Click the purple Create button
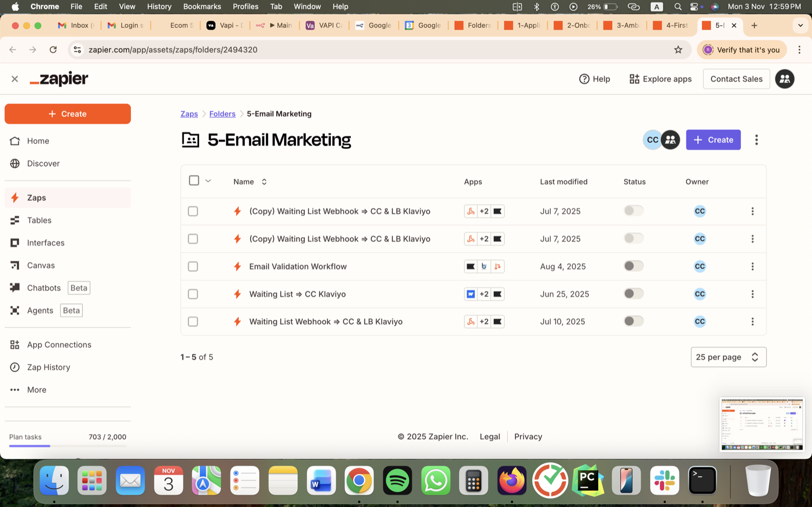The width and height of the screenshot is (812, 507). pos(713,140)
